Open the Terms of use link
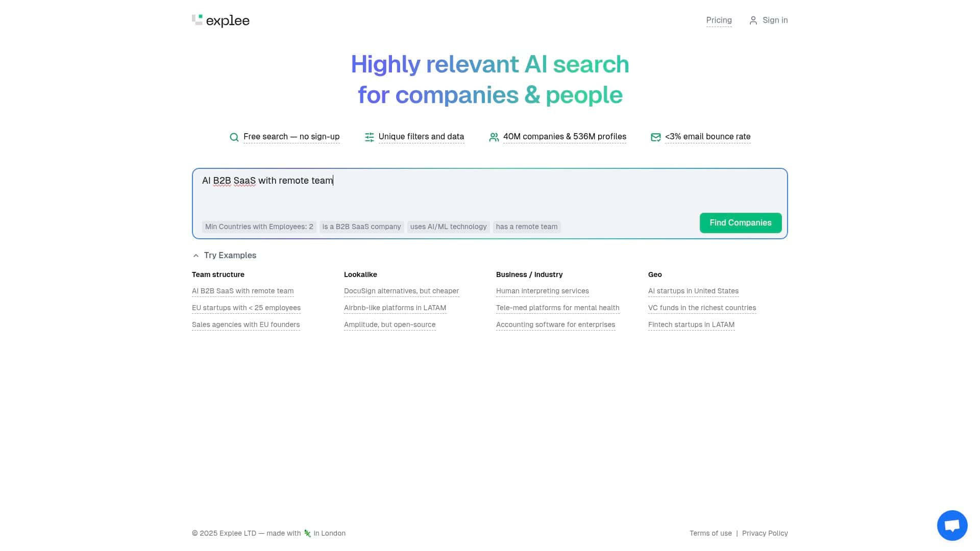The image size is (980, 551). [x=710, y=533]
